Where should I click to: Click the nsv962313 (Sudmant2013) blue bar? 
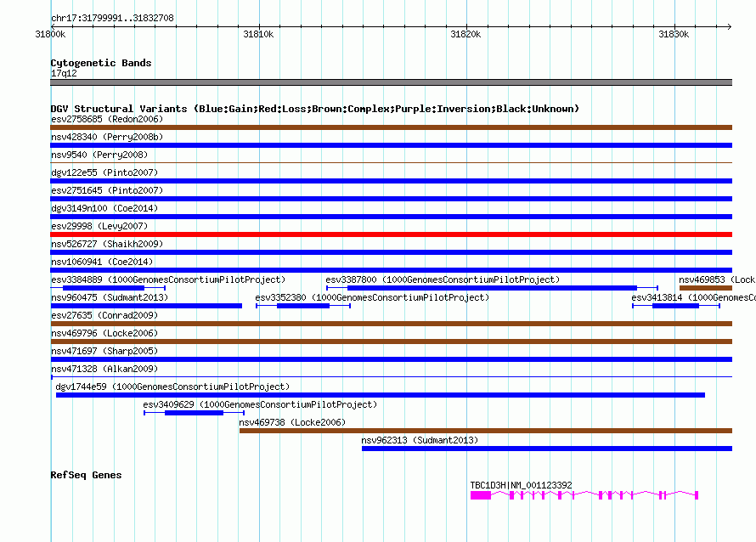point(547,449)
